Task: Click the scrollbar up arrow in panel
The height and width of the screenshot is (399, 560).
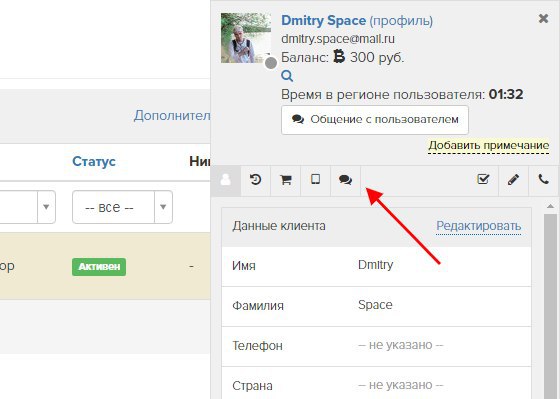Action: tap(550, 206)
